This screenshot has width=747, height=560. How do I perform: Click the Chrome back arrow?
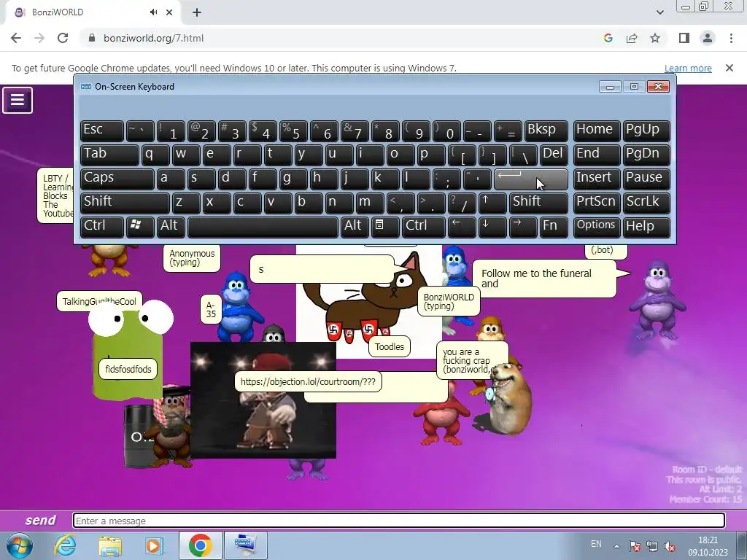point(16,38)
